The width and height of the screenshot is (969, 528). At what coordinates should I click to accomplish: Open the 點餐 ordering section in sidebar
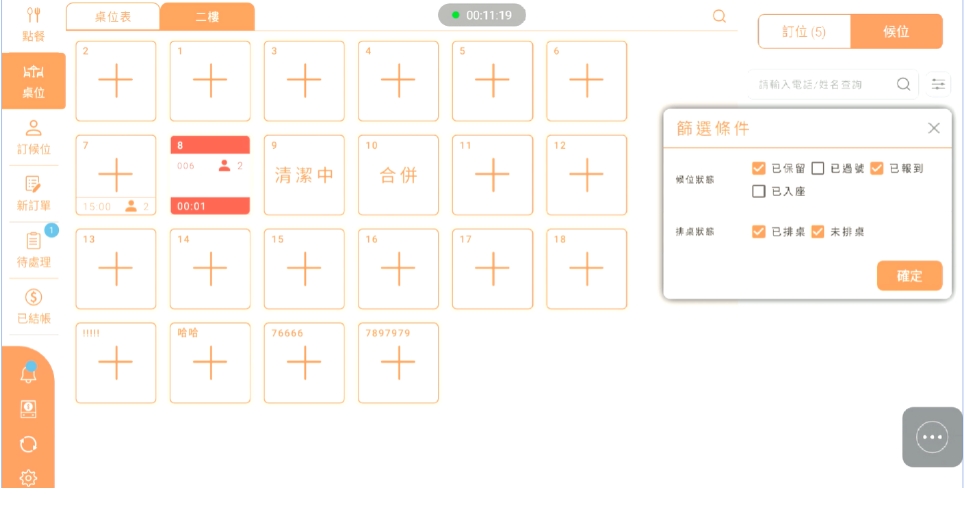(x=33, y=25)
